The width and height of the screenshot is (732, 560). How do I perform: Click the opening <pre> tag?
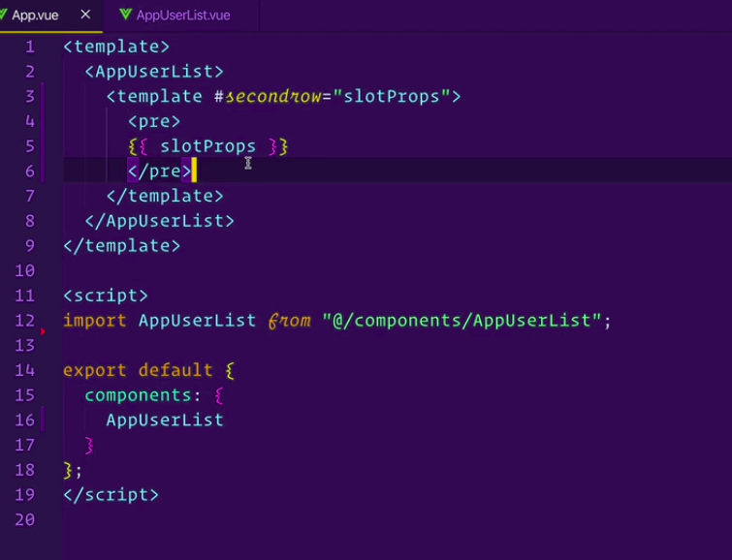coord(154,121)
